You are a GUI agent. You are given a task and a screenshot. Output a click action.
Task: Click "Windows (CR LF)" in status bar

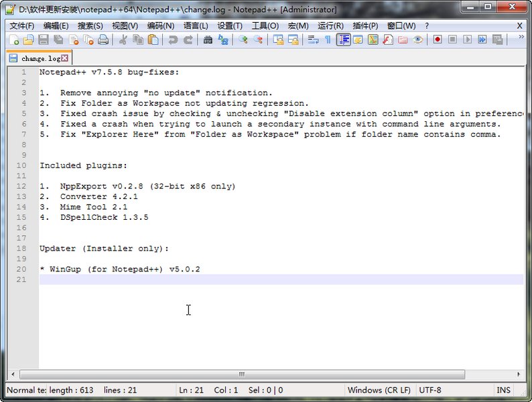[x=379, y=390]
